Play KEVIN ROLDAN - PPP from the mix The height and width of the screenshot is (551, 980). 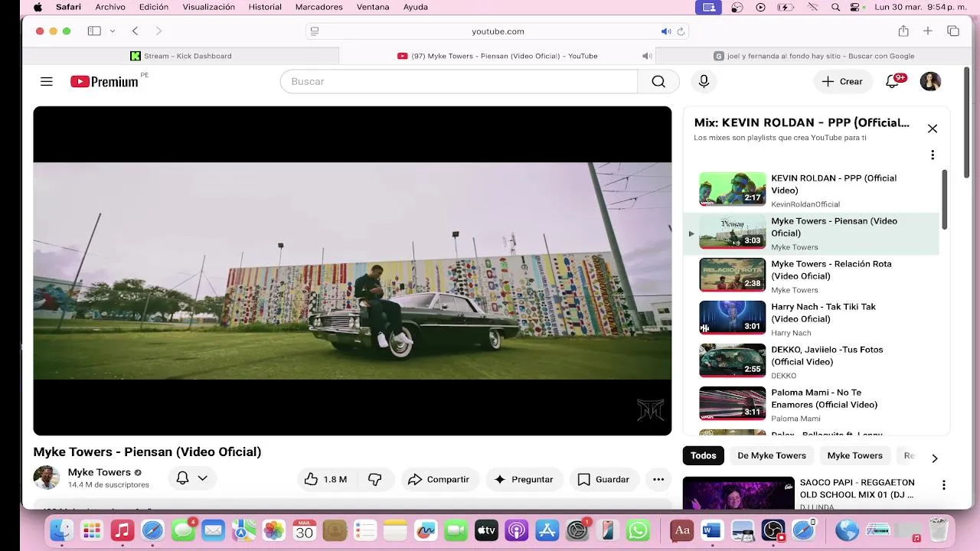[x=813, y=190]
